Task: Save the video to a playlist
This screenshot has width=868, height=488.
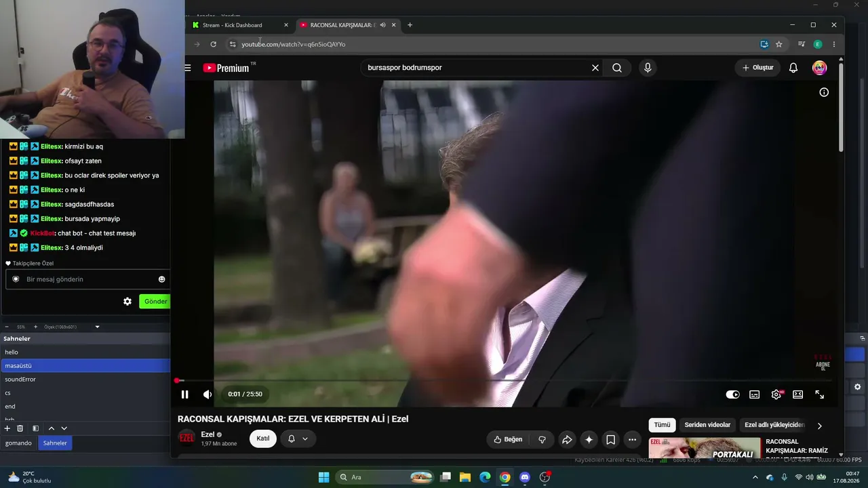Action: click(610, 439)
